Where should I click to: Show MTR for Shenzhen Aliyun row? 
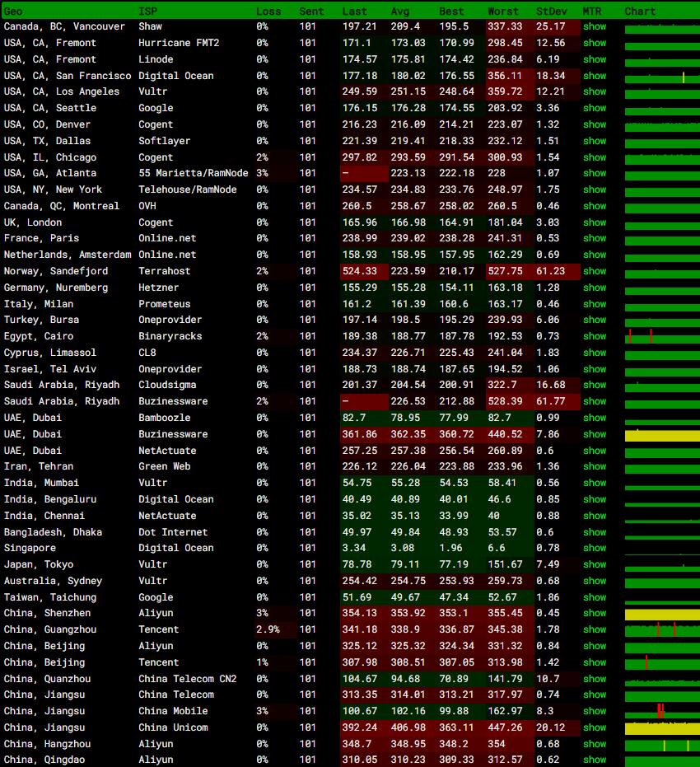(595, 613)
